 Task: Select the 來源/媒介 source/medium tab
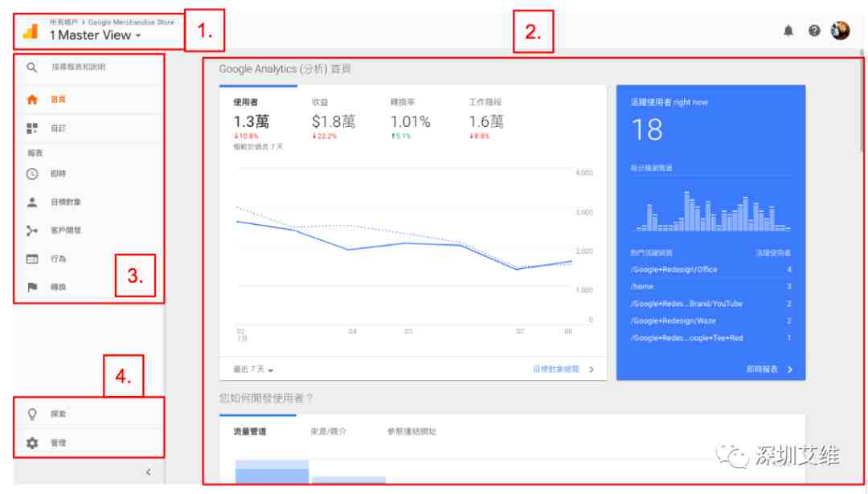point(328,431)
